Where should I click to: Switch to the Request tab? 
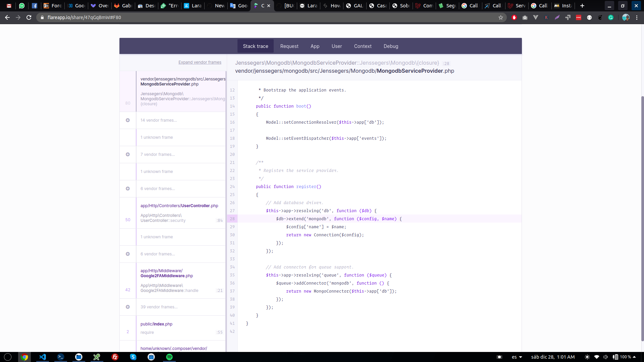coord(289,46)
